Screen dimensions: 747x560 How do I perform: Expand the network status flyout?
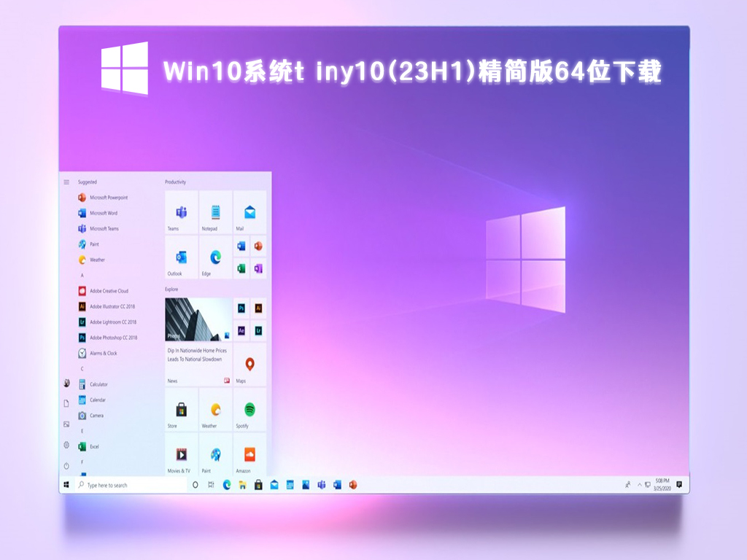[x=648, y=485]
